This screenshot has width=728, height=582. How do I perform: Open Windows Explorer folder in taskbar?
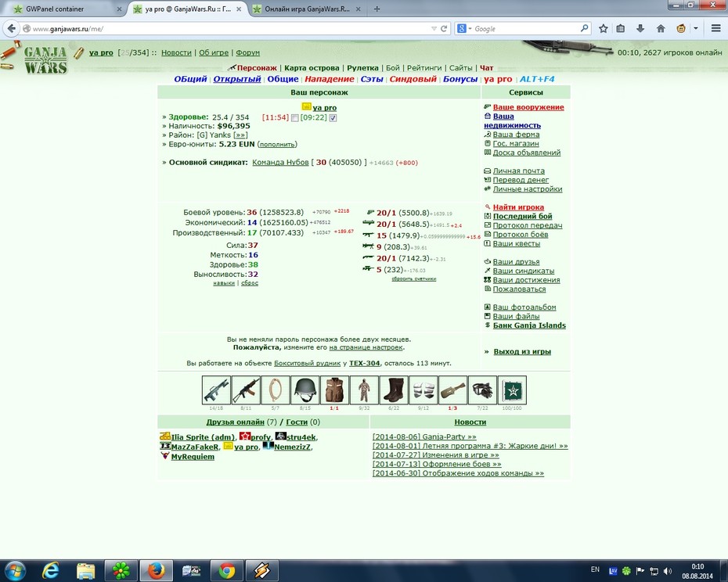point(86,570)
